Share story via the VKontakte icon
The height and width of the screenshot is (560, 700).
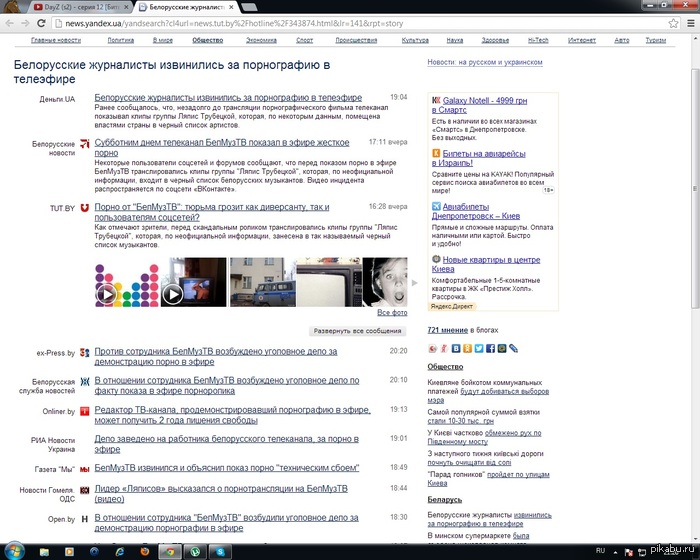456,348
